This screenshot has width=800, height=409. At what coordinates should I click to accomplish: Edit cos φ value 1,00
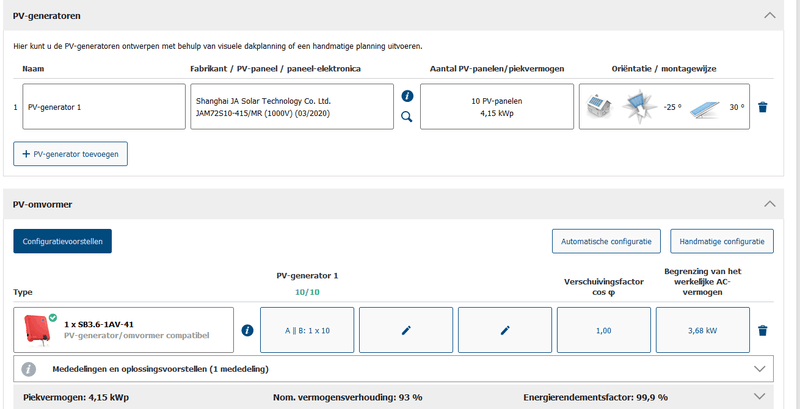604,330
